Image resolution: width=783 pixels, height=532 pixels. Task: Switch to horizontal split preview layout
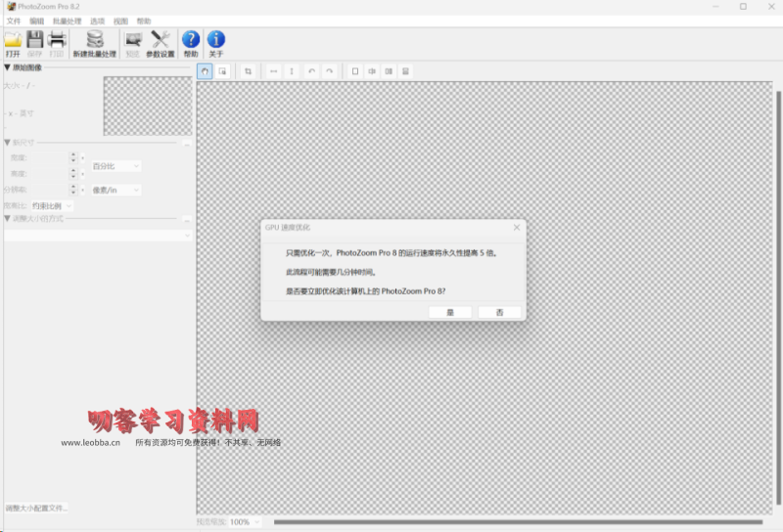pyautogui.click(x=405, y=71)
